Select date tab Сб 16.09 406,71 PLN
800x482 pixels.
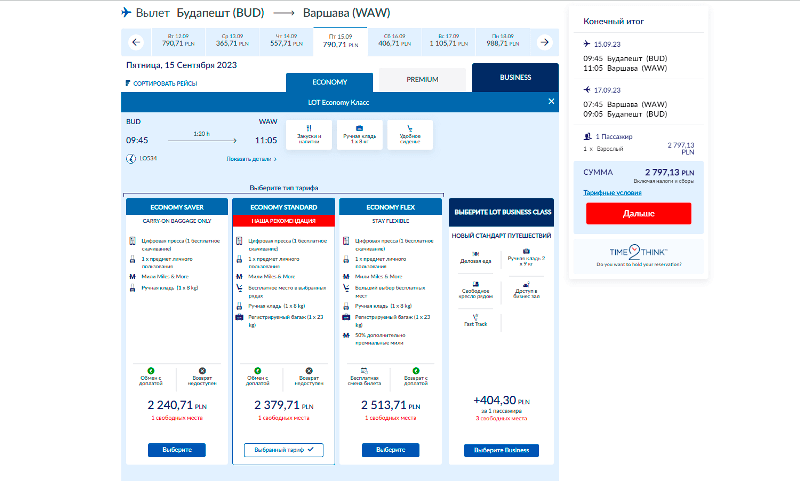[394, 41]
